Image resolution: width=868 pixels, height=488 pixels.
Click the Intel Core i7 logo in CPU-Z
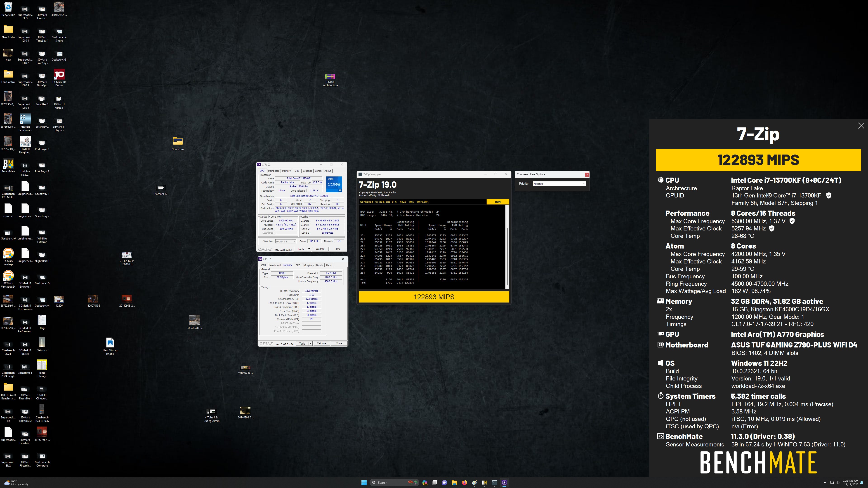pyautogui.click(x=334, y=184)
